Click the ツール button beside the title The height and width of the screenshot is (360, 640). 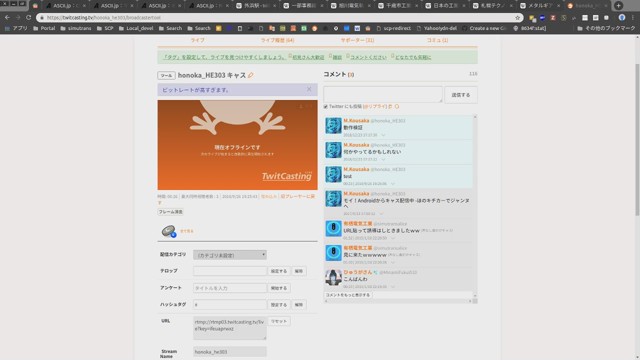point(166,76)
